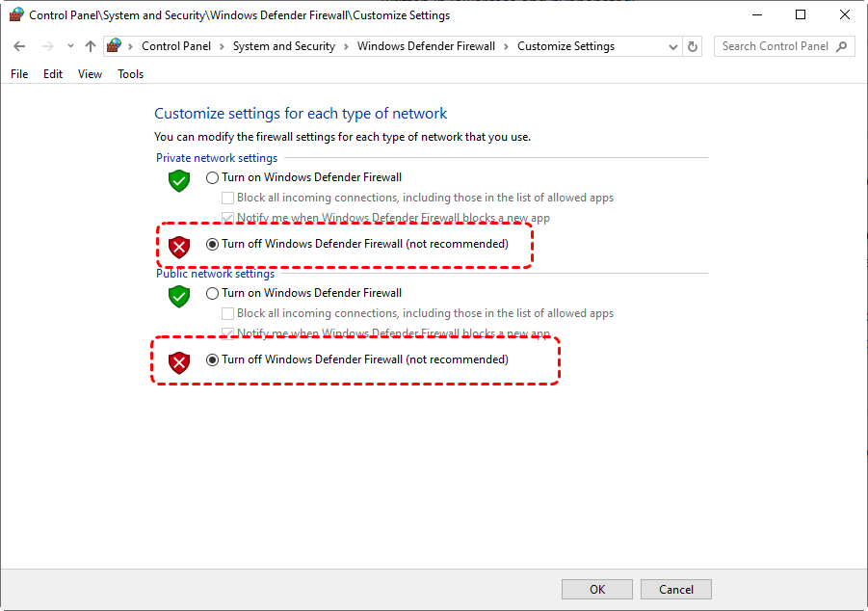
Task: Click the search magnifier icon
Action: click(x=842, y=46)
